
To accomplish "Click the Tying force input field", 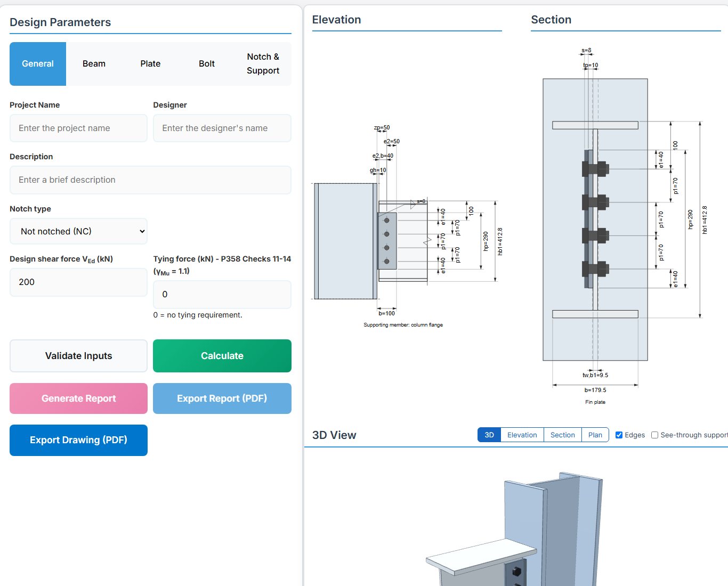I will [222, 295].
